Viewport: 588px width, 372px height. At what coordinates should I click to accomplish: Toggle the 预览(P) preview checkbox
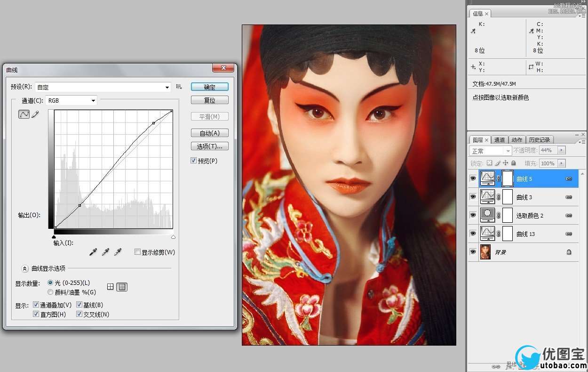(194, 161)
